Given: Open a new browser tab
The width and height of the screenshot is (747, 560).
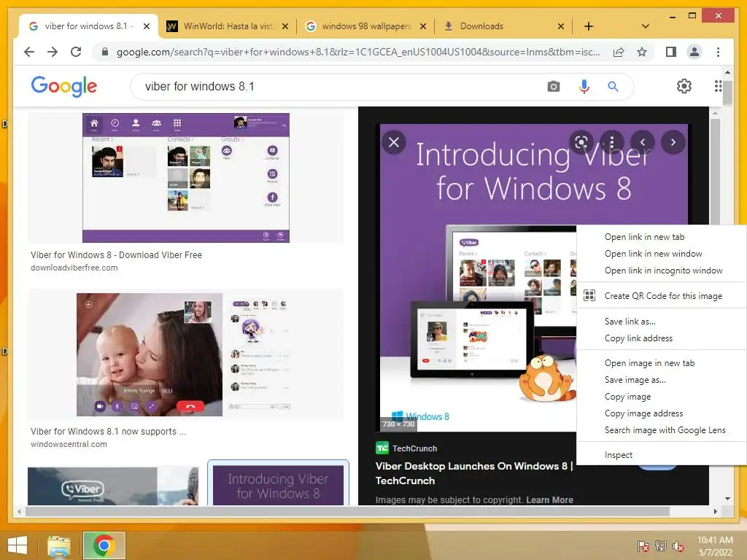Looking at the screenshot, I should click(x=589, y=26).
